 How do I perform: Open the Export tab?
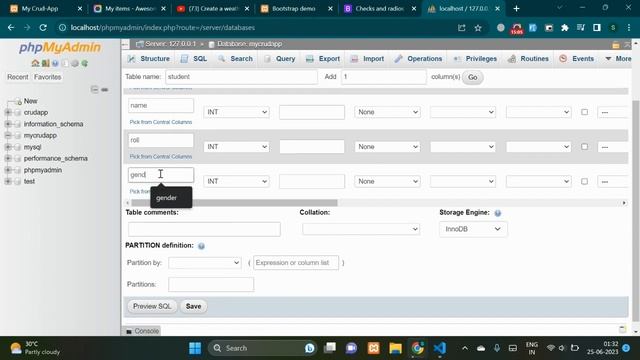[x=323, y=59]
